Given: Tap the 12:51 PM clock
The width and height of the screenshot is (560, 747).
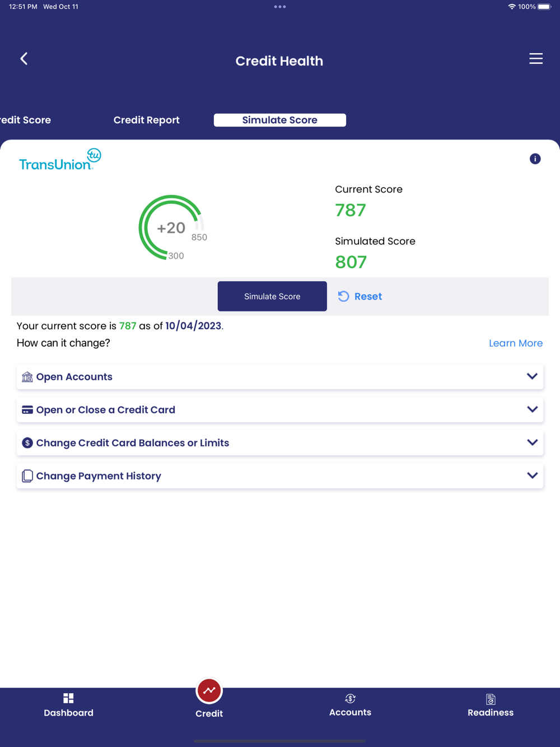Looking at the screenshot, I should 23,7.
